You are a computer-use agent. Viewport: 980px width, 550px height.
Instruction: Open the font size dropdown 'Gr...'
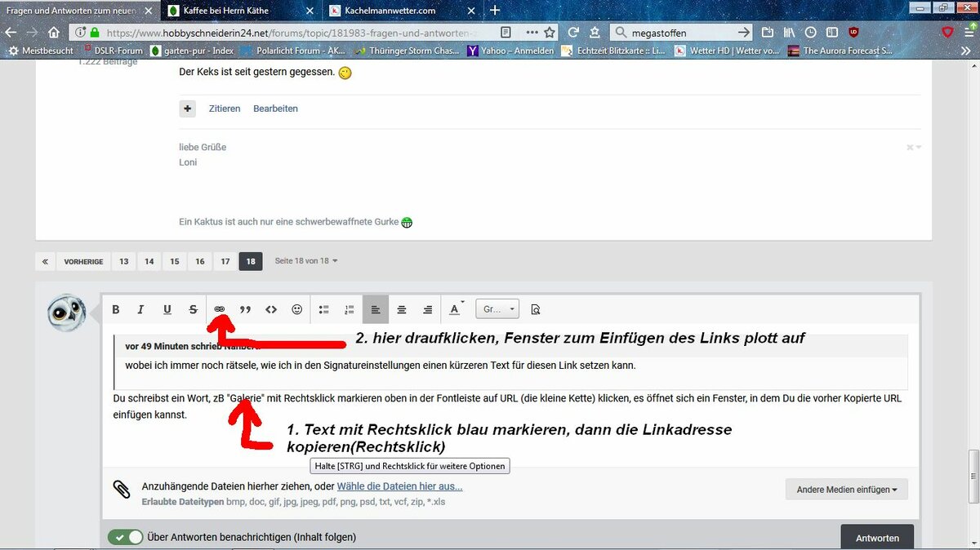pyautogui.click(x=497, y=309)
